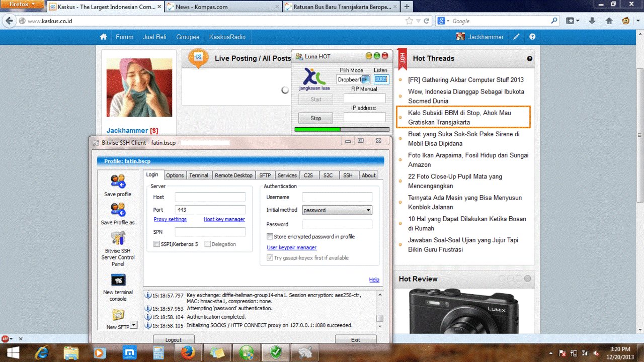Open the Initial method password dropdown
Viewport: 644px width, 362px height.
337,210
